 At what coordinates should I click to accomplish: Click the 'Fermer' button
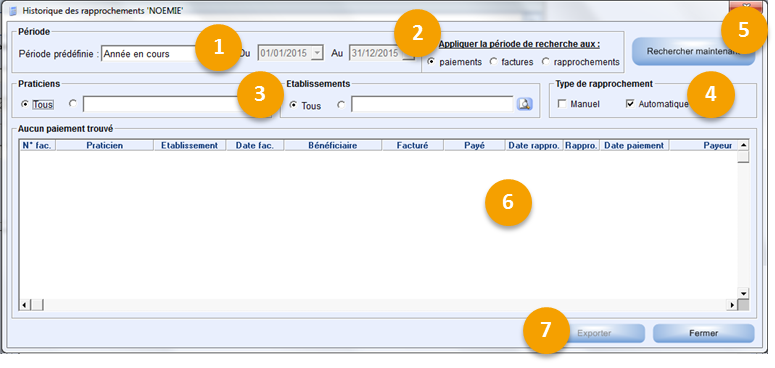point(703,333)
